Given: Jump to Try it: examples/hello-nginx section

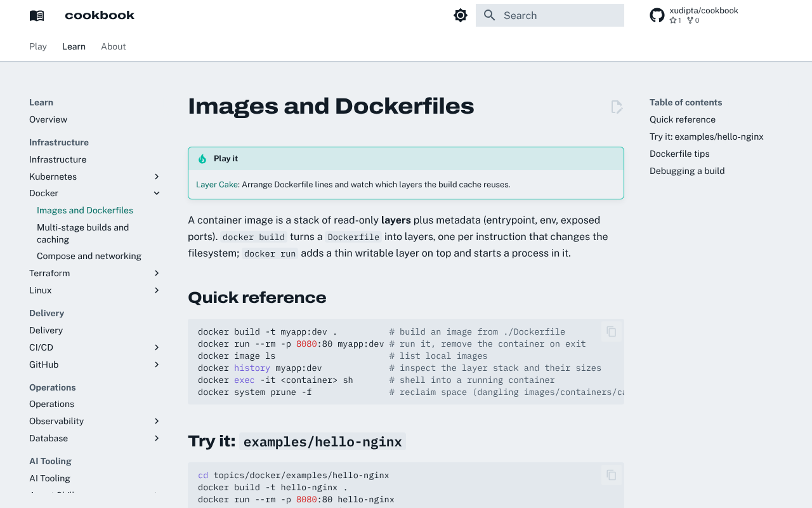Looking at the screenshot, I should pyautogui.click(x=707, y=137).
